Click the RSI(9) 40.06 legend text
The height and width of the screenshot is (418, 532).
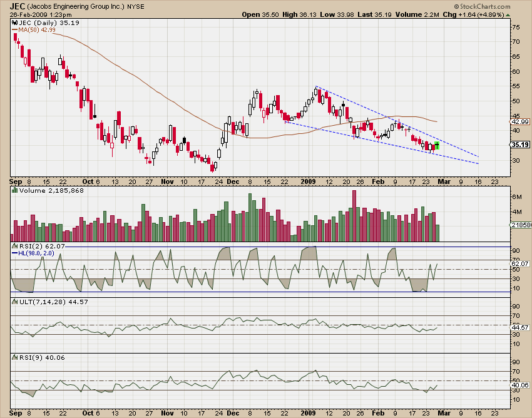42,357
